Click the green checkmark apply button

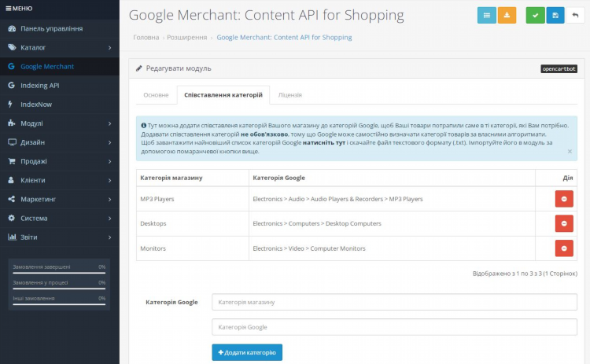(x=535, y=16)
